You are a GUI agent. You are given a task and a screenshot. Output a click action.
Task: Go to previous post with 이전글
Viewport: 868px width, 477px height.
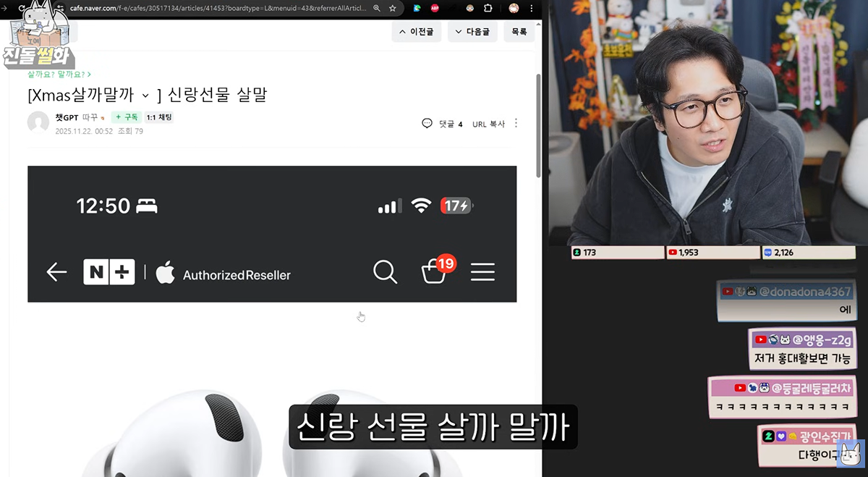point(417,32)
